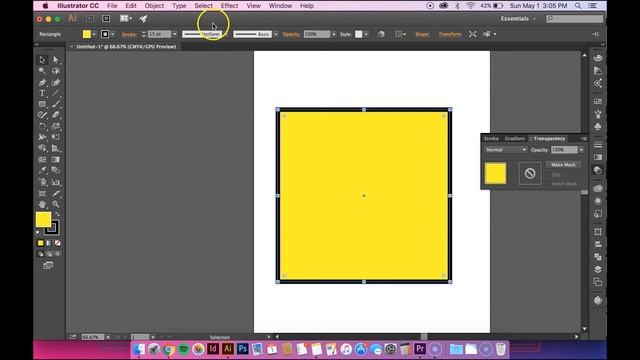640x360 pixels.
Task: Click the artwork thumbnail in Transparency panel
Action: tap(496, 173)
